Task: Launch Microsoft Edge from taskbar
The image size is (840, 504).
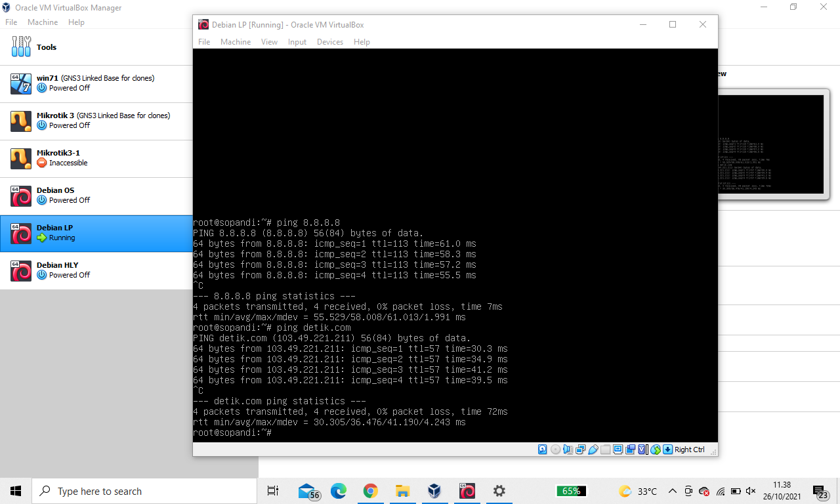Action: 339,491
